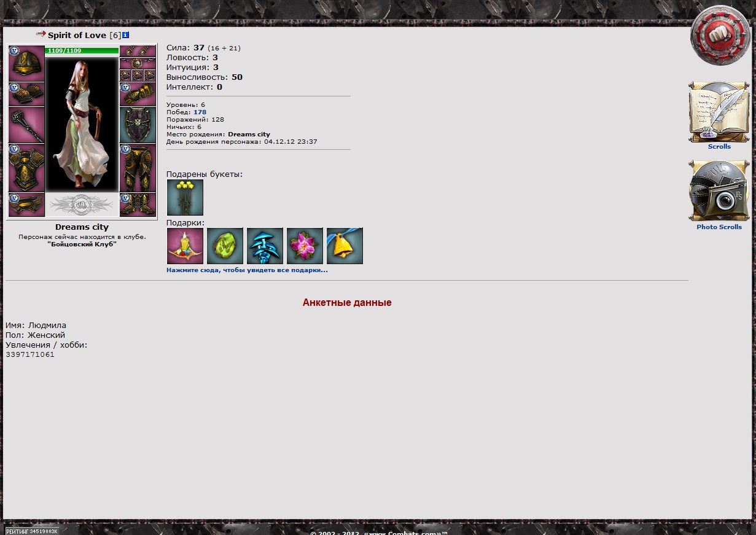
Task: Click the Анкетные данные heading
Action: tap(347, 303)
